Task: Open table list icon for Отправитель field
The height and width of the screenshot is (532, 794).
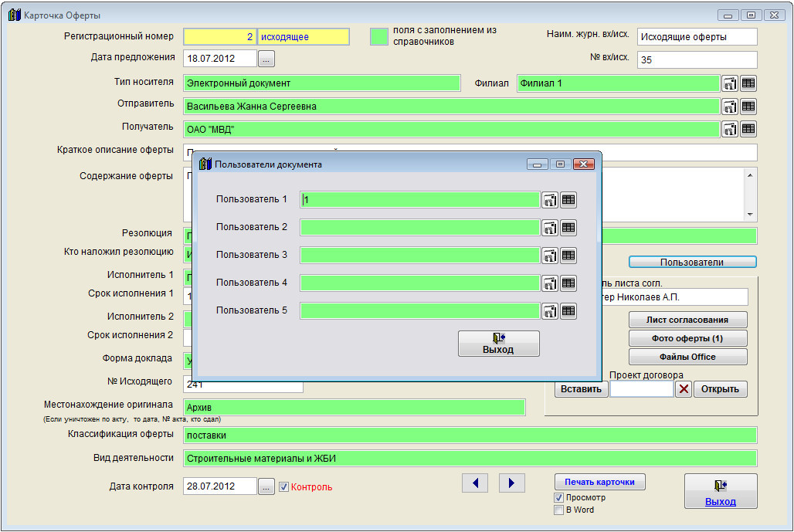Action: point(748,107)
